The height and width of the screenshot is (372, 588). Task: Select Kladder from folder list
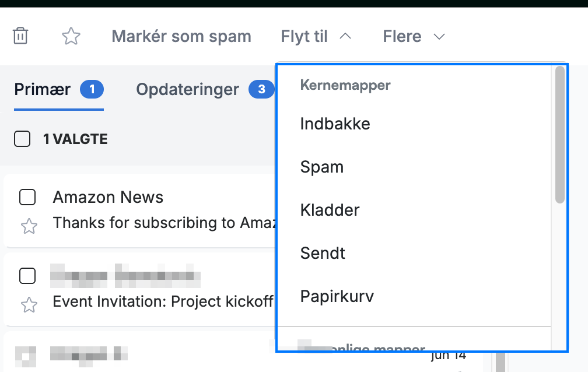pos(414,210)
